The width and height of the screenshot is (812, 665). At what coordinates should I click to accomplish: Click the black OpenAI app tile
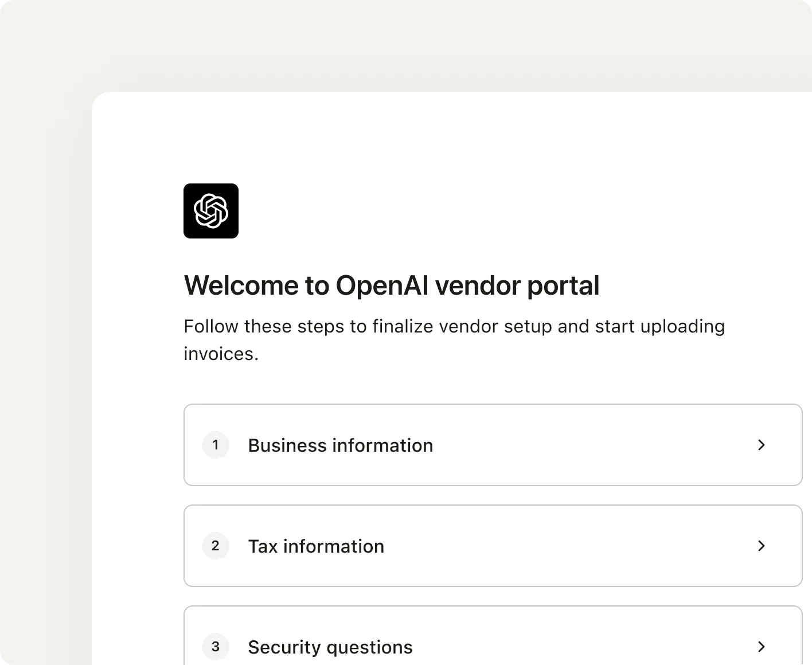pyautogui.click(x=211, y=210)
